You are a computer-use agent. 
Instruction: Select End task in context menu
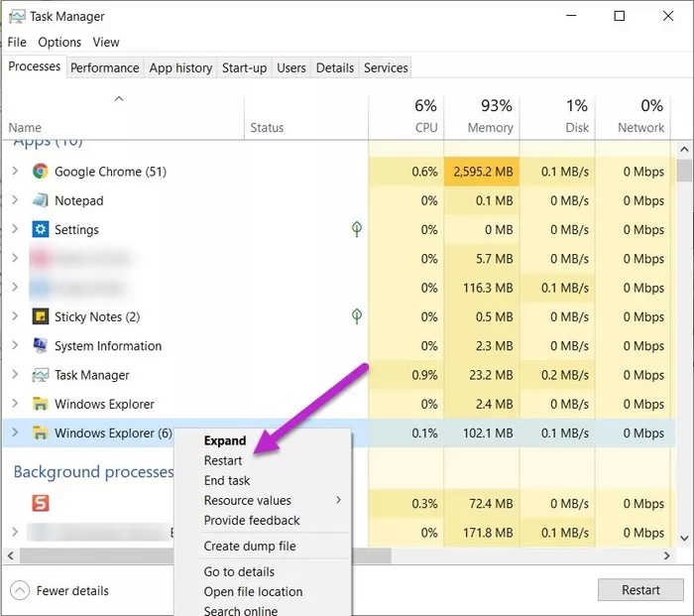point(227,480)
